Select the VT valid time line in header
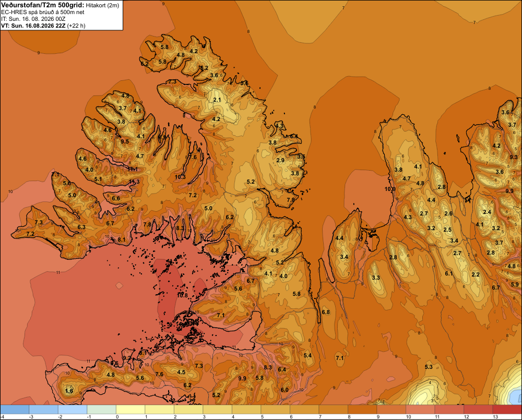 (43, 26)
